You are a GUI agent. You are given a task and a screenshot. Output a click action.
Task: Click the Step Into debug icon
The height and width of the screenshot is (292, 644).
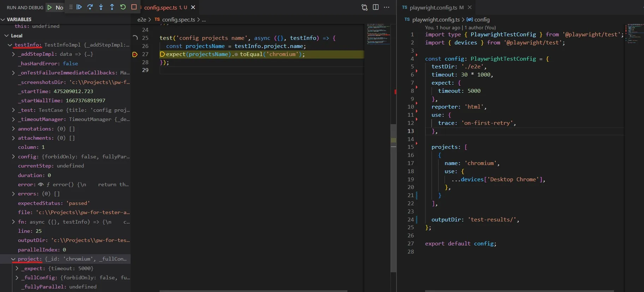pos(101,7)
